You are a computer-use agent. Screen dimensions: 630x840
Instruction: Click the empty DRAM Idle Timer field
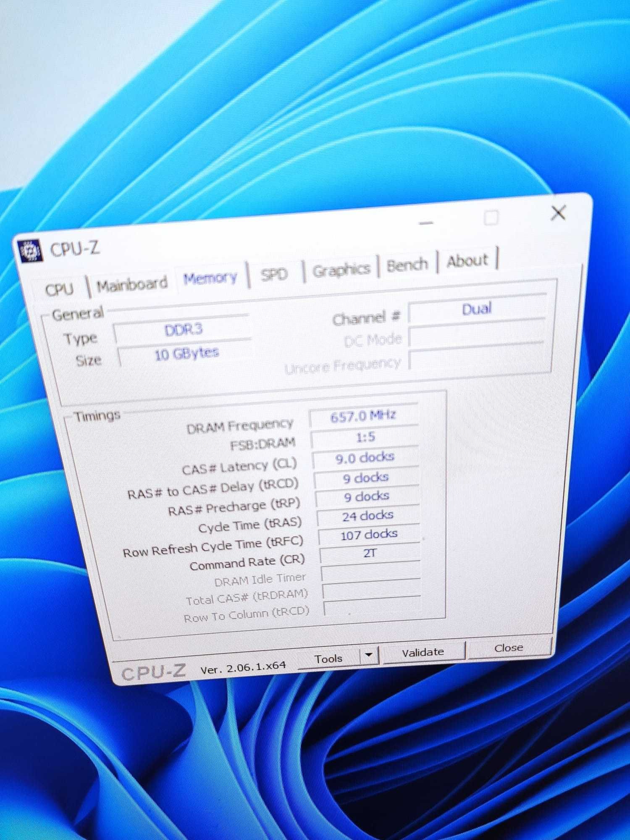tap(371, 572)
